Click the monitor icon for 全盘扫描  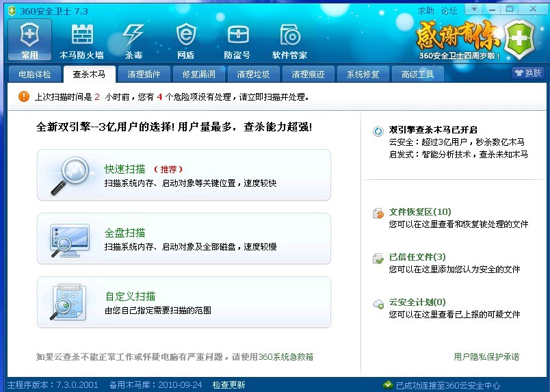pyautogui.click(x=70, y=239)
